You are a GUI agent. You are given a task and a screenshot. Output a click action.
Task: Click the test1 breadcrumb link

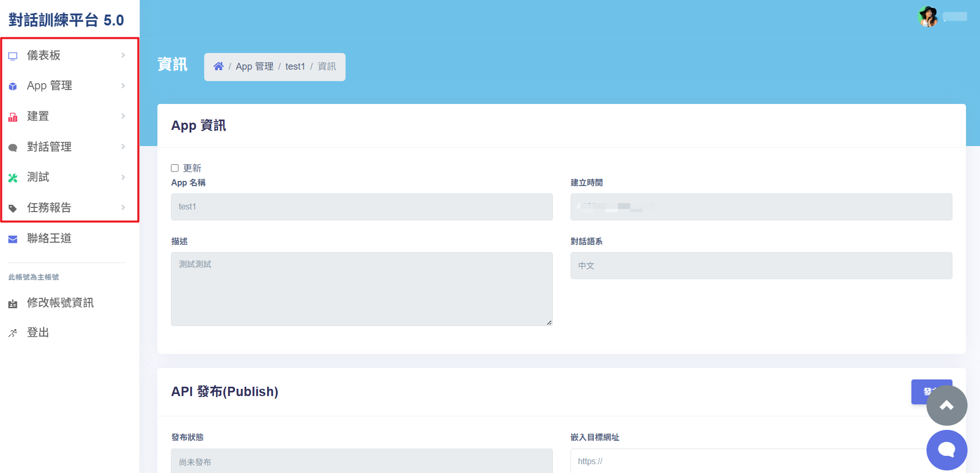pos(295,67)
